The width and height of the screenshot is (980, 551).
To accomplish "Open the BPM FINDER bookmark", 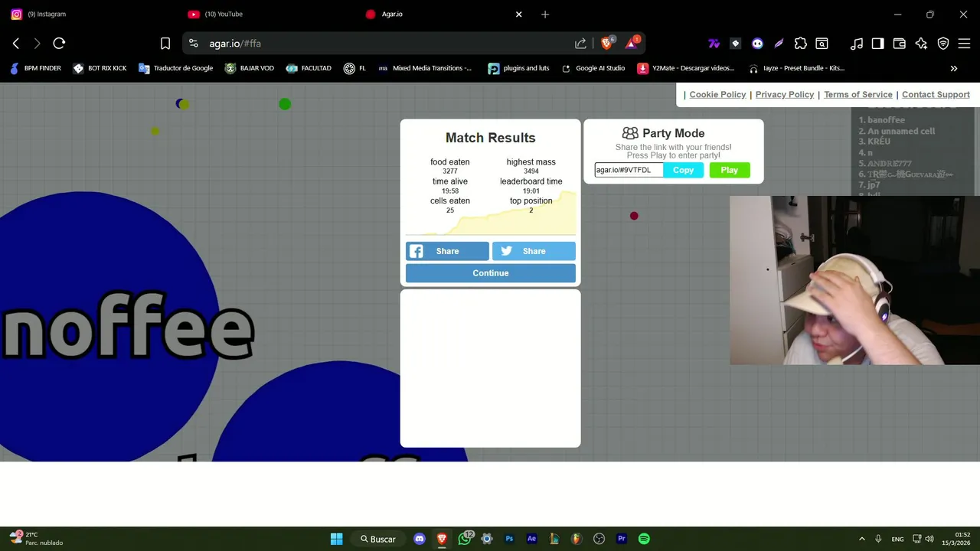I will click(x=35, y=68).
